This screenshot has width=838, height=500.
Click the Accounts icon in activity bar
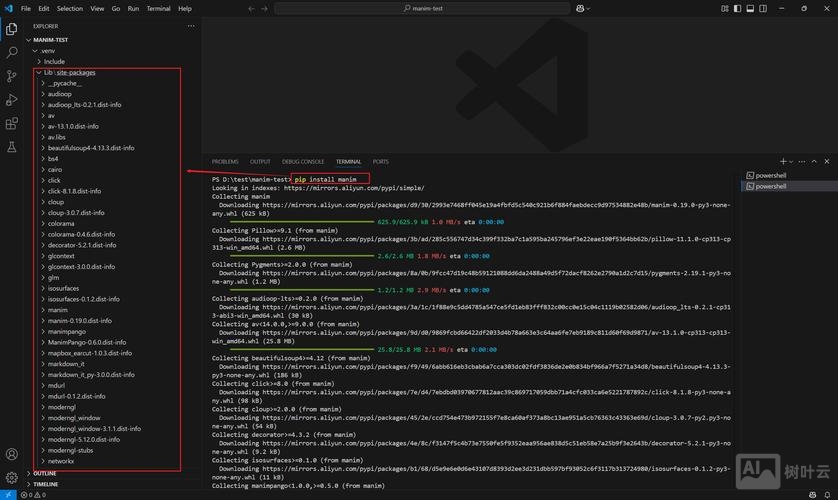coord(12,455)
